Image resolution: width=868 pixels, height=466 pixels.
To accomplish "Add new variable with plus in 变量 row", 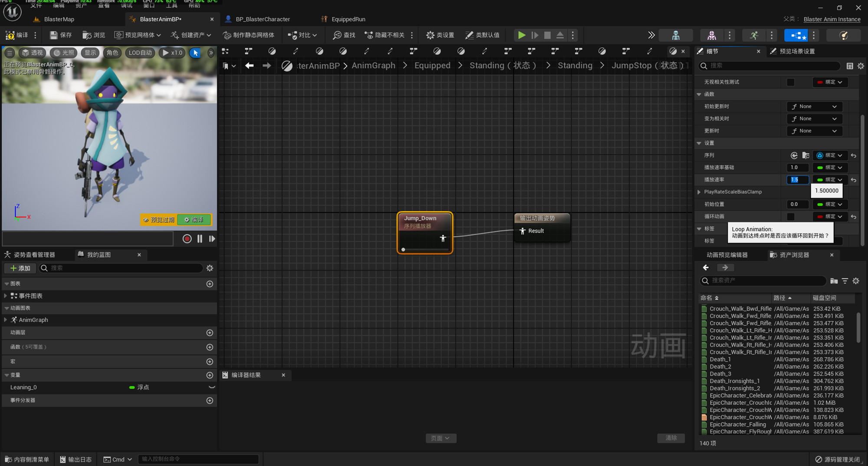I will (210, 375).
